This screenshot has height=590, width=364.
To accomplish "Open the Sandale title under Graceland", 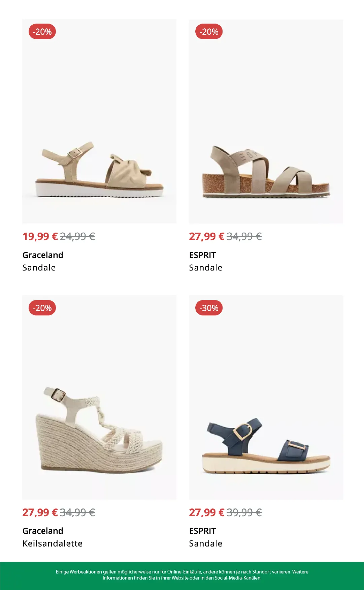I will 39,268.
